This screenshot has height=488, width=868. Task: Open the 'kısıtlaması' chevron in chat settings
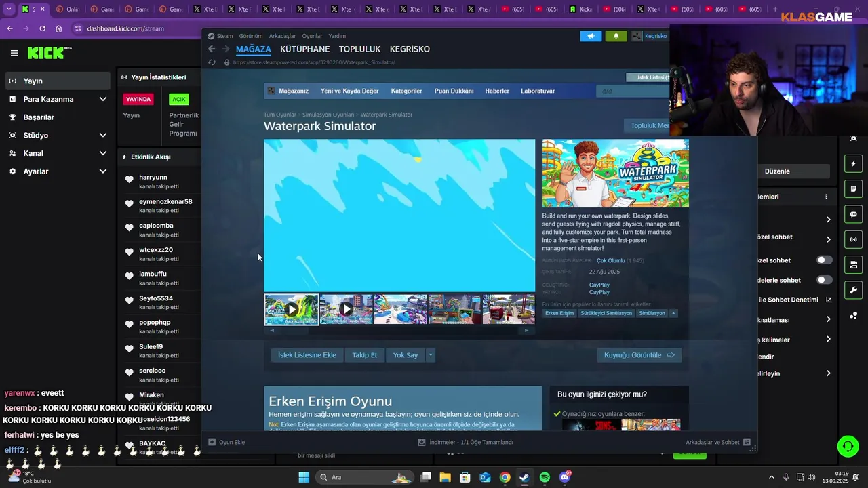828,319
